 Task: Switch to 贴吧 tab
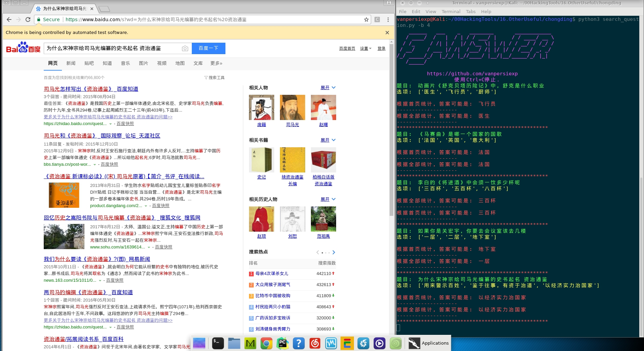[x=89, y=63]
